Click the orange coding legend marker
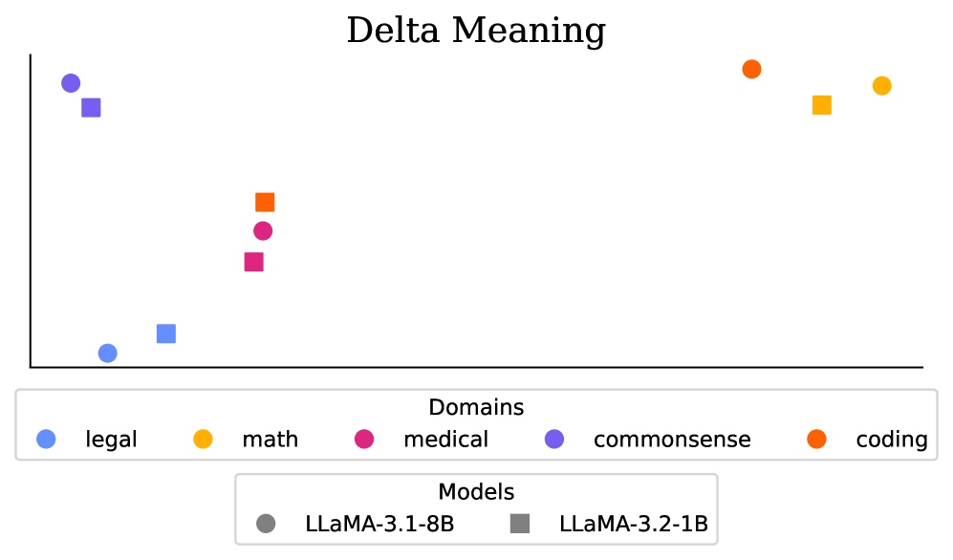953x560 pixels. point(817,440)
